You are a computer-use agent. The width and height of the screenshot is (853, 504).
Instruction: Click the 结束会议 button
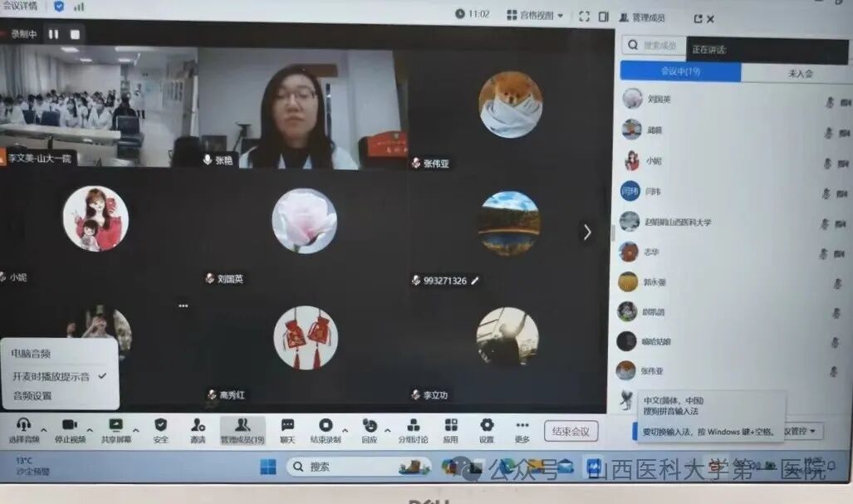(571, 431)
